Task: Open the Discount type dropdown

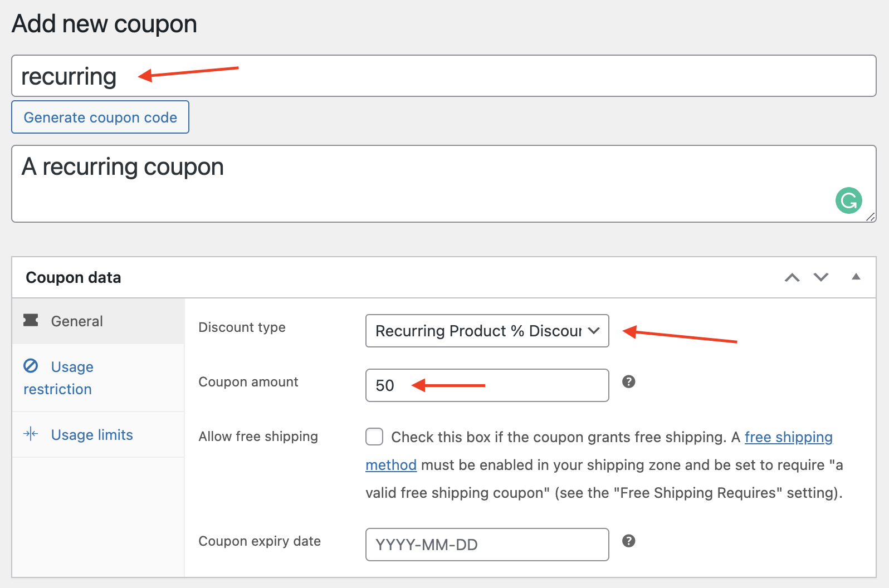Action: [x=487, y=331]
